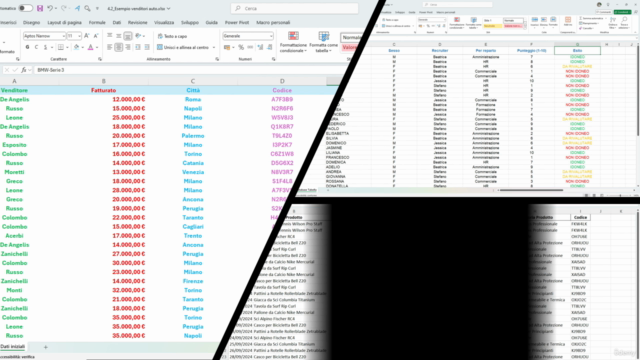Add a new sheet with the plus button
The image size is (640, 360).
(x=45, y=347)
